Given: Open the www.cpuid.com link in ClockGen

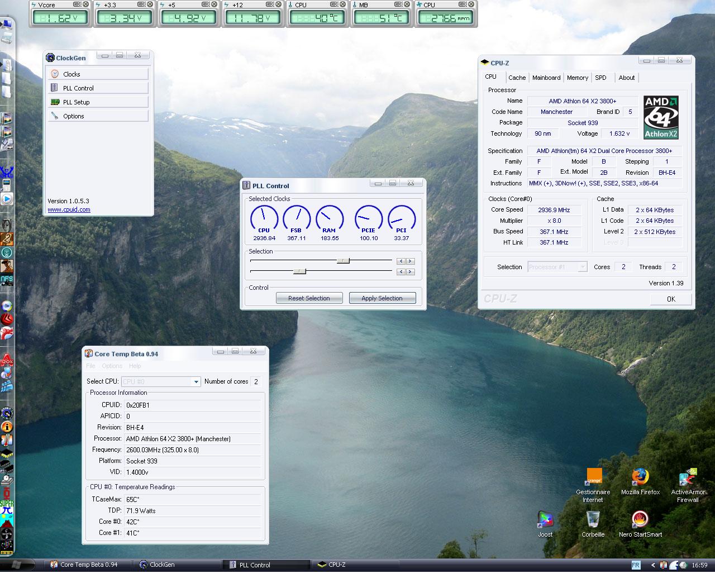Looking at the screenshot, I should pyautogui.click(x=69, y=209).
